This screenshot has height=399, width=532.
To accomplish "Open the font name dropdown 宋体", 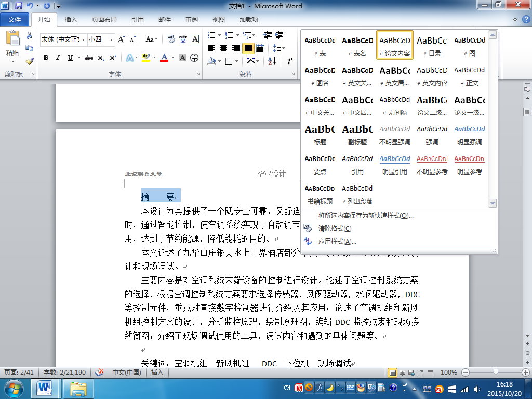I will 83,39.
